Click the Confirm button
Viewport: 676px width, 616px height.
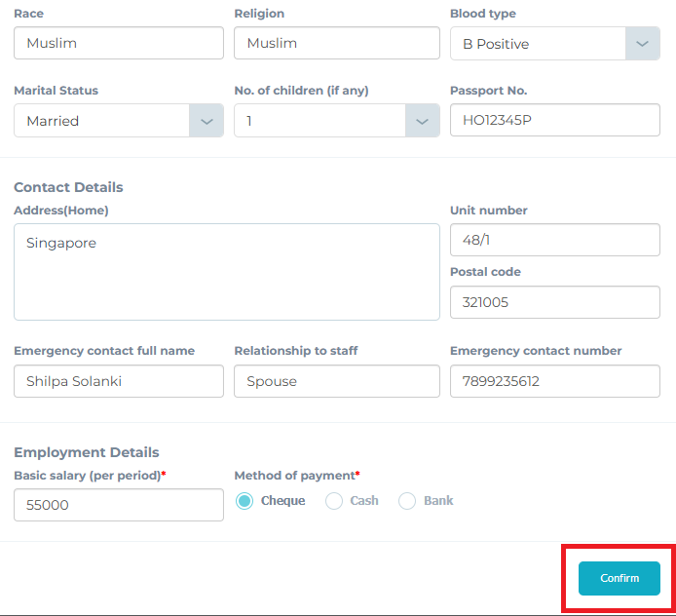coord(620,578)
